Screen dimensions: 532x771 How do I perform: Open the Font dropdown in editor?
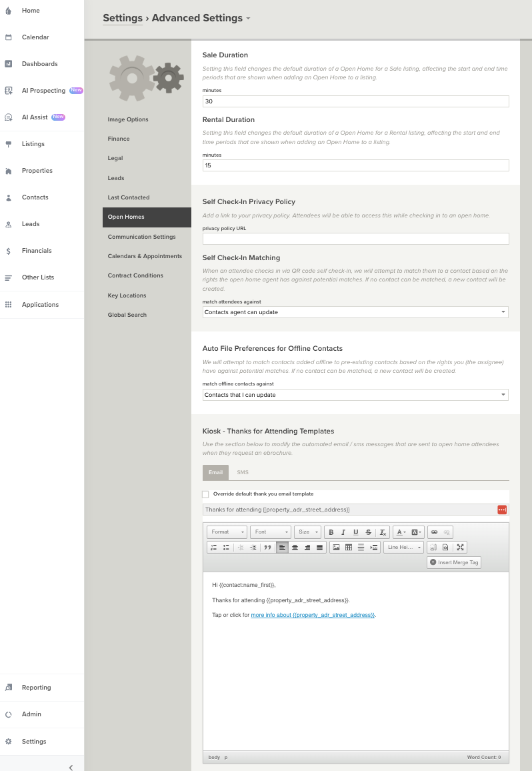271,532
